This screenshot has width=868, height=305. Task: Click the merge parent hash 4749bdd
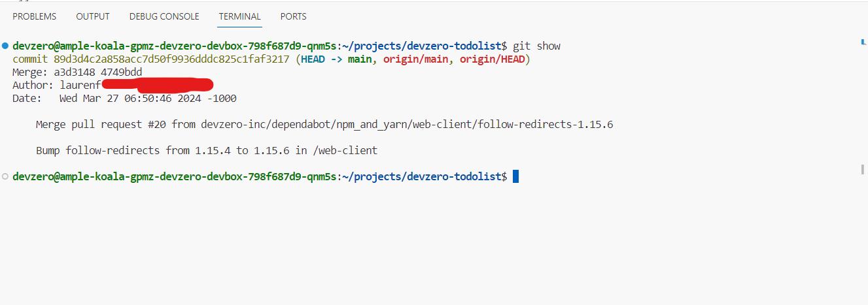coord(122,72)
